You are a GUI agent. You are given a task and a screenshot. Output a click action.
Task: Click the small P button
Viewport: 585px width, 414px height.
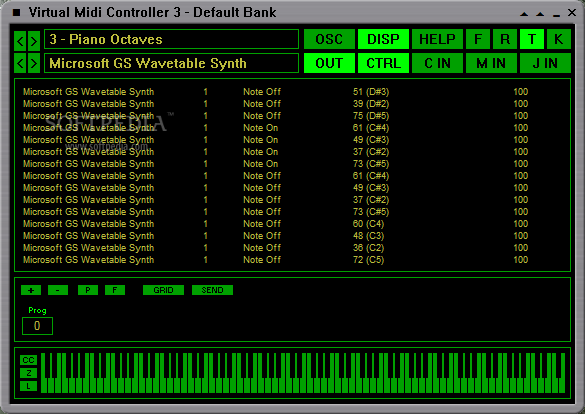88,290
